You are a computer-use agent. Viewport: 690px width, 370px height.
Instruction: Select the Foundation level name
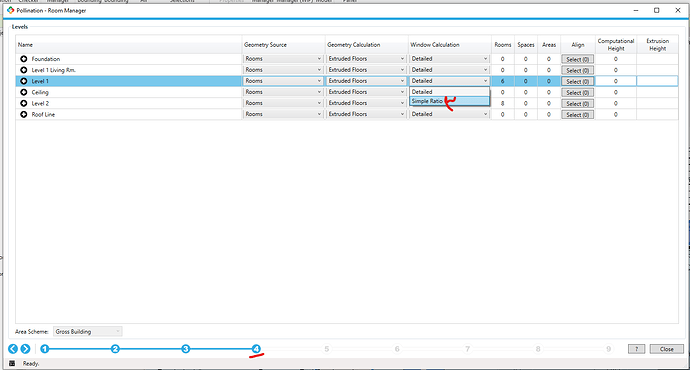tap(46, 59)
